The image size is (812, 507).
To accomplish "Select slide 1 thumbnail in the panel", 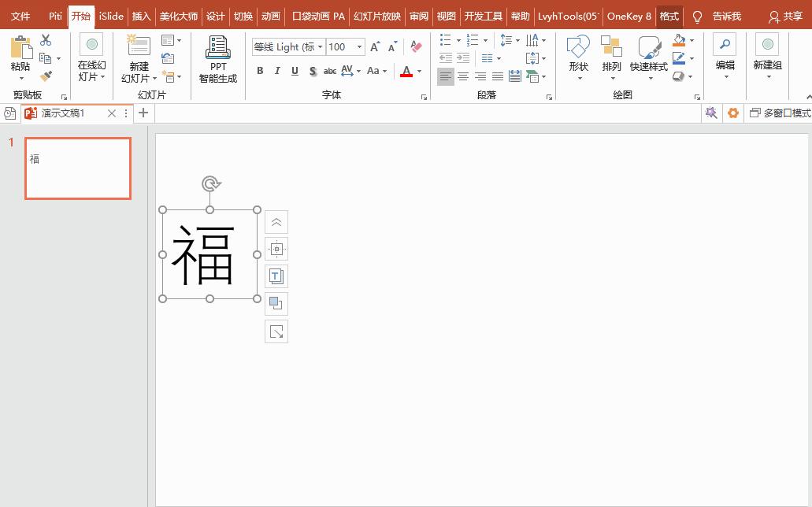I will (77, 168).
